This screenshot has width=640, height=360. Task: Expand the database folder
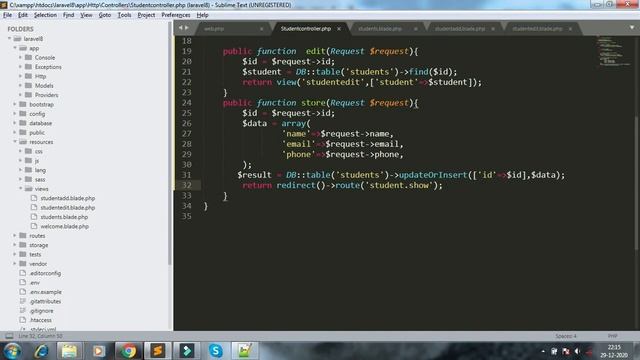(15, 123)
